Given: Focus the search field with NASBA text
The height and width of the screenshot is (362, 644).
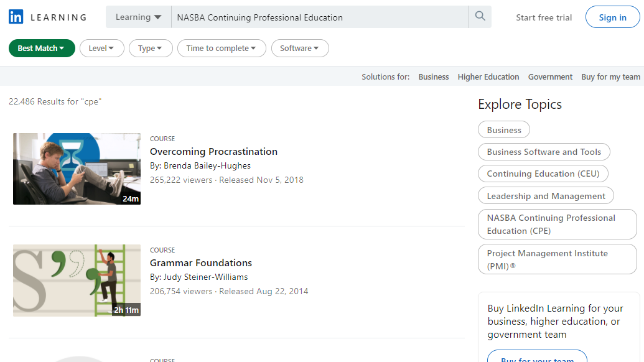Looking at the screenshot, I should pos(320,17).
